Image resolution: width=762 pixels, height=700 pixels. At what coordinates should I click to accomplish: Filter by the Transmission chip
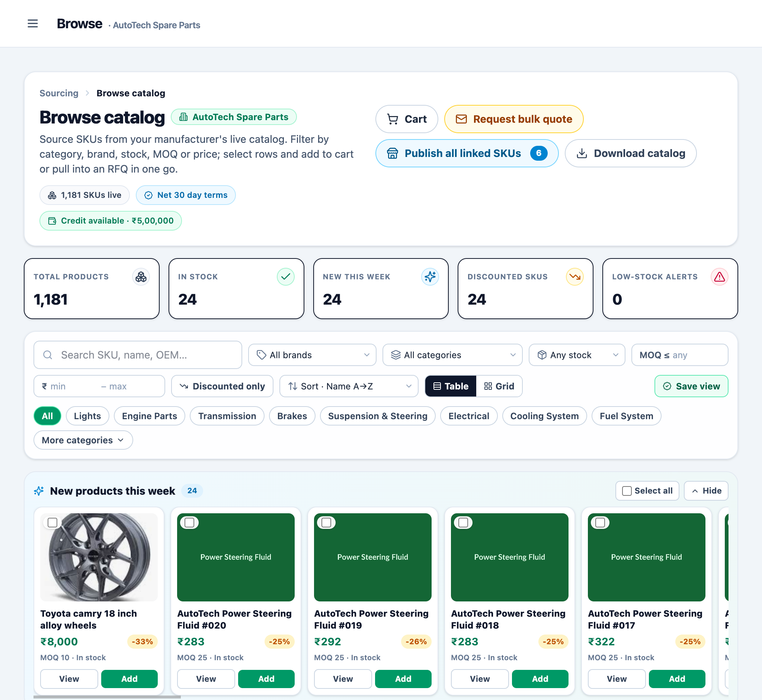[x=227, y=416]
